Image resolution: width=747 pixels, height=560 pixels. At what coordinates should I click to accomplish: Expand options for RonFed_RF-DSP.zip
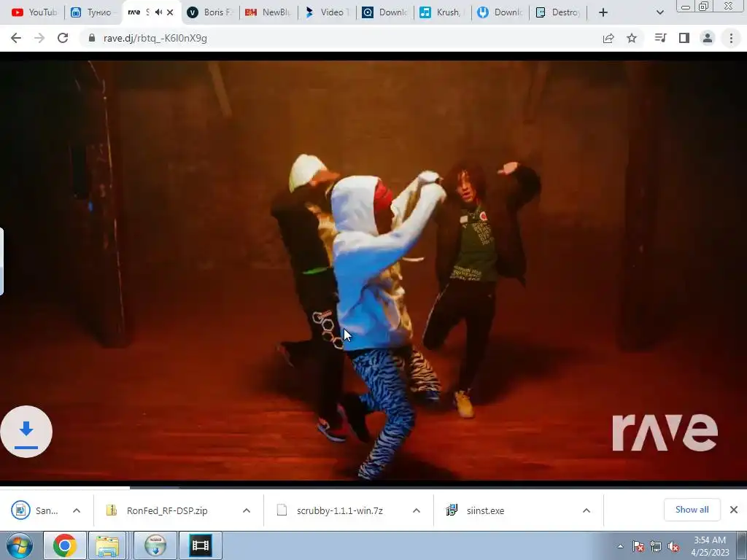coord(247,510)
